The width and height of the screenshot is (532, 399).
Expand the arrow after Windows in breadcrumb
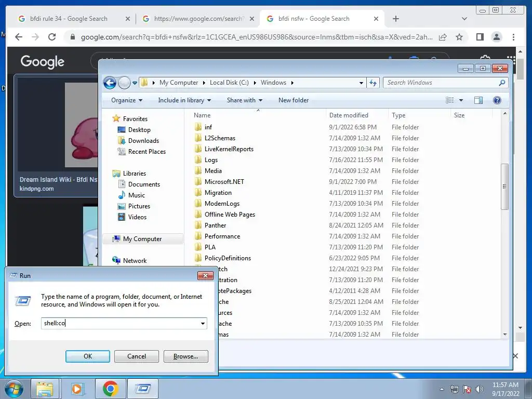pos(292,83)
